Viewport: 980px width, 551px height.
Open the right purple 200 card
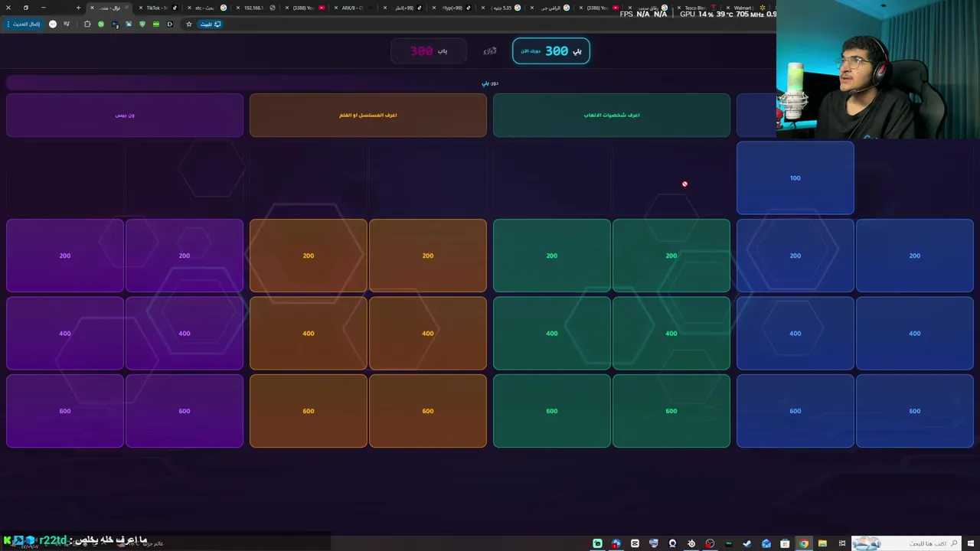(185, 256)
